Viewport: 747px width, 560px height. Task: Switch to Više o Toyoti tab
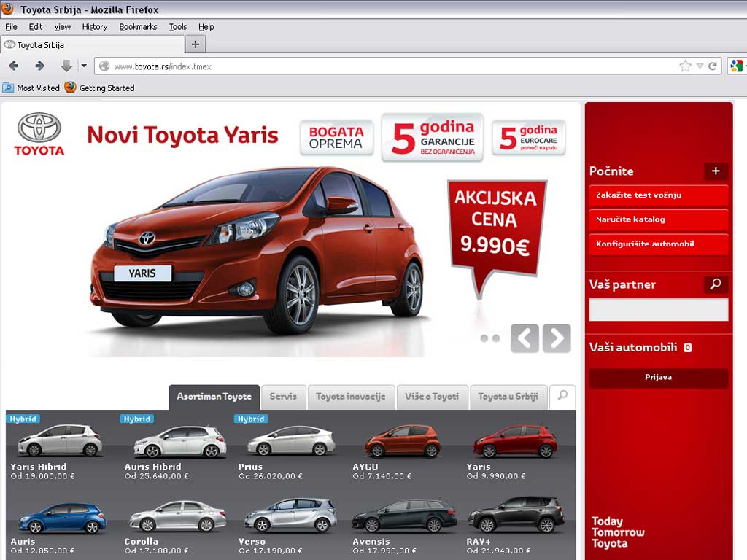[x=432, y=397]
